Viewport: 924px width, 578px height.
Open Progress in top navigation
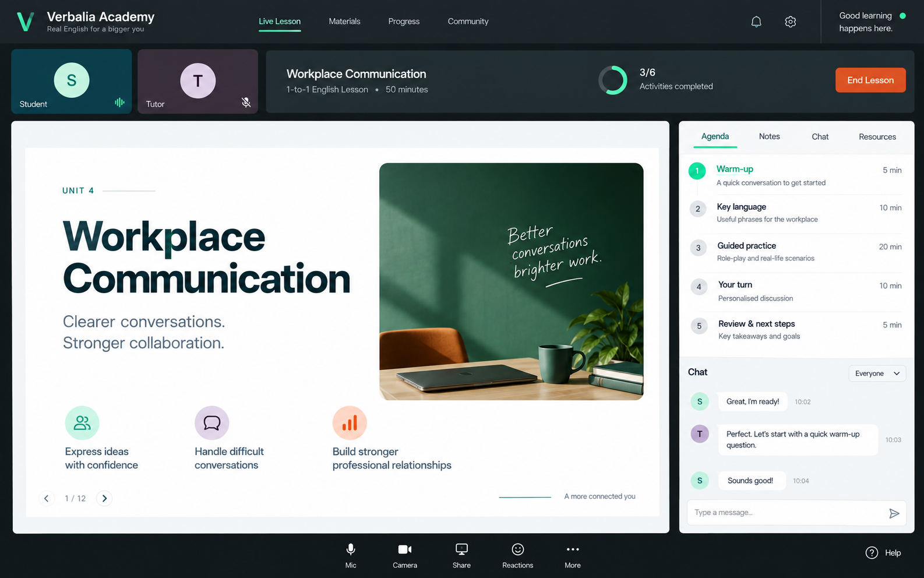(404, 22)
